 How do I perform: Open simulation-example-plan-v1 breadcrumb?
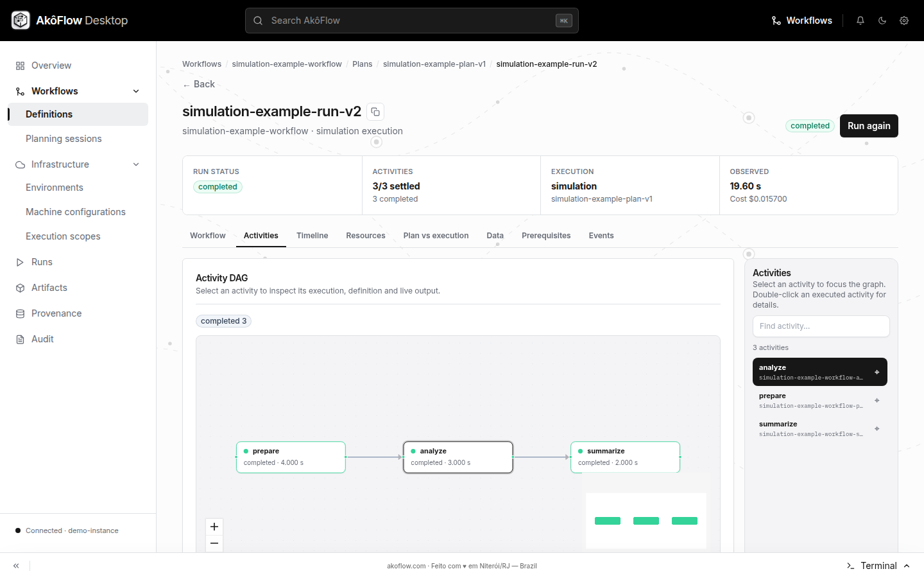[x=434, y=64]
